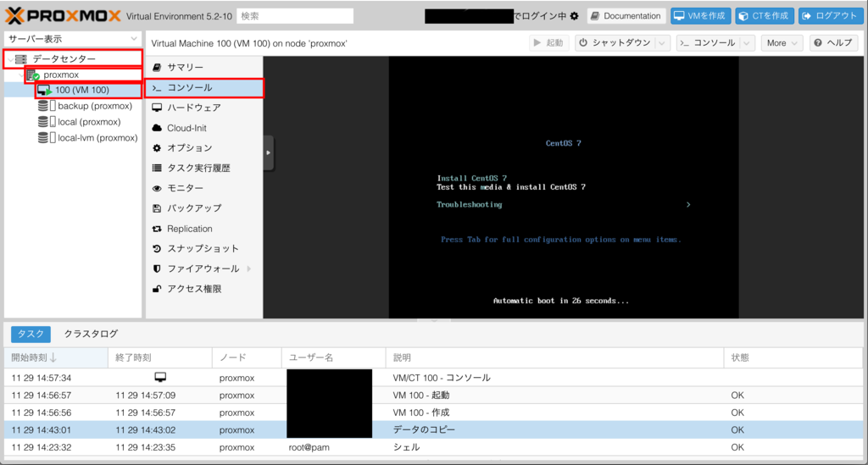Click the Shutdown (シャットダウン) button

click(615, 43)
